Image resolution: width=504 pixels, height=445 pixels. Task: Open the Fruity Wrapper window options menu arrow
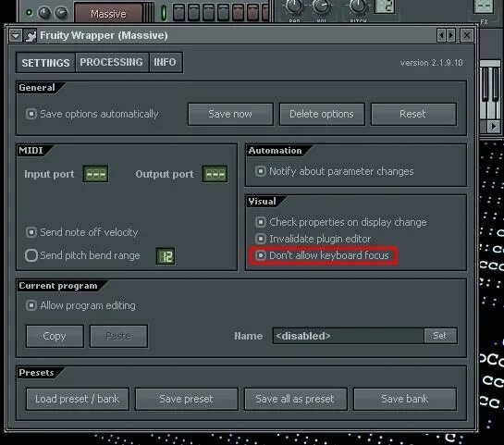tap(15, 35)
